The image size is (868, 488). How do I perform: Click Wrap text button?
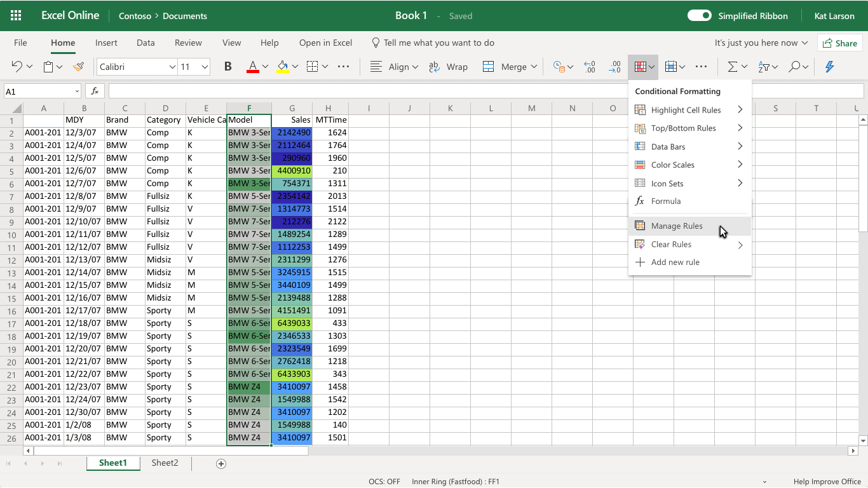pos(448,67)
